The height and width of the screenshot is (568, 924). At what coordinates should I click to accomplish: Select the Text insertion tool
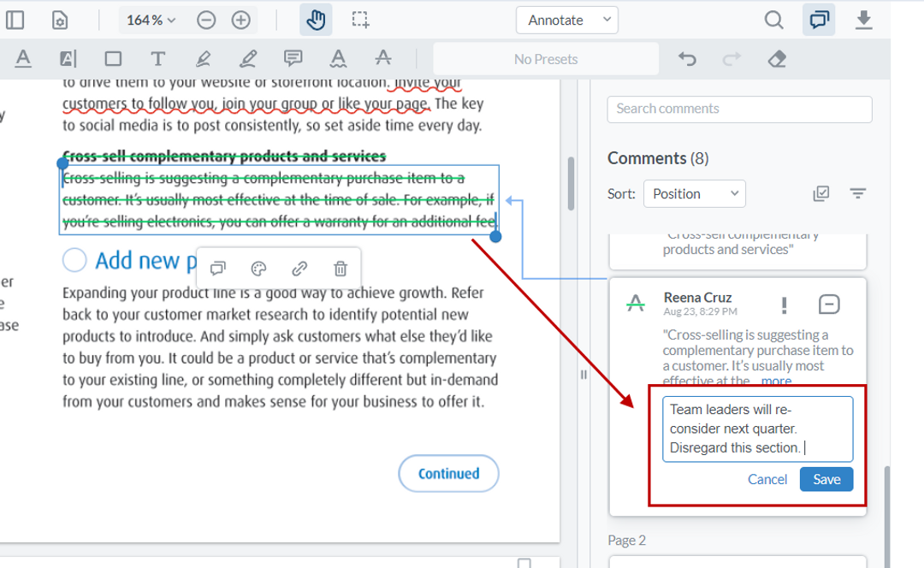[158, 59]
